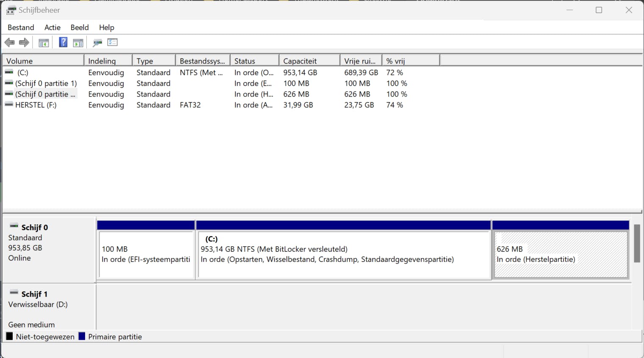Click the 72 % free cell
Image resolution: width=644 pixels, height=358 pixels.
coord(395,73)
